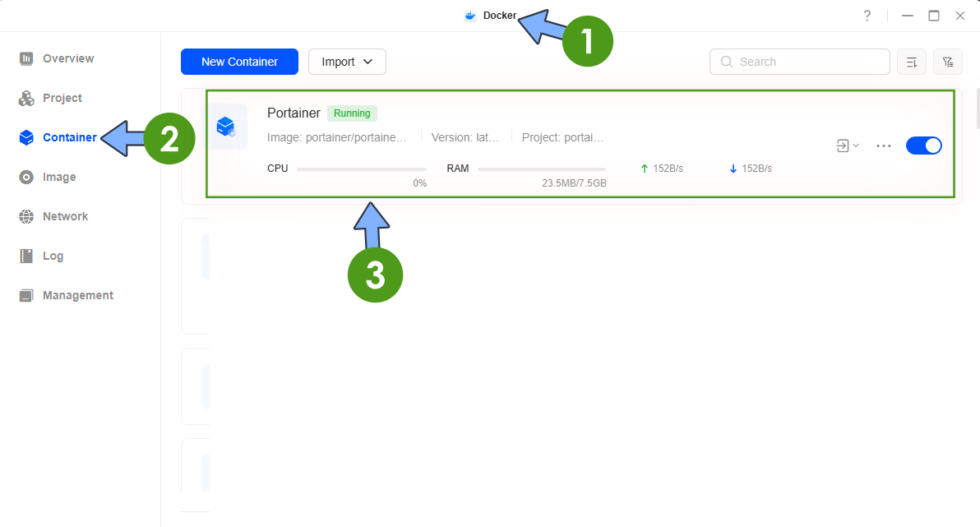This screenshot has width=980, height=527.
Task: Create a New Container
Action: tap(239, 62)
